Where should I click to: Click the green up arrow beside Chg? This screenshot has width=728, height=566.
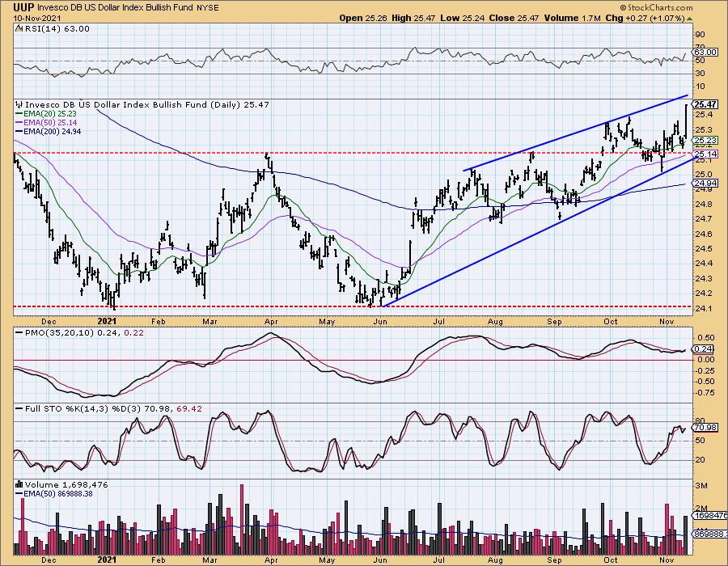click(x=689, y=19)
